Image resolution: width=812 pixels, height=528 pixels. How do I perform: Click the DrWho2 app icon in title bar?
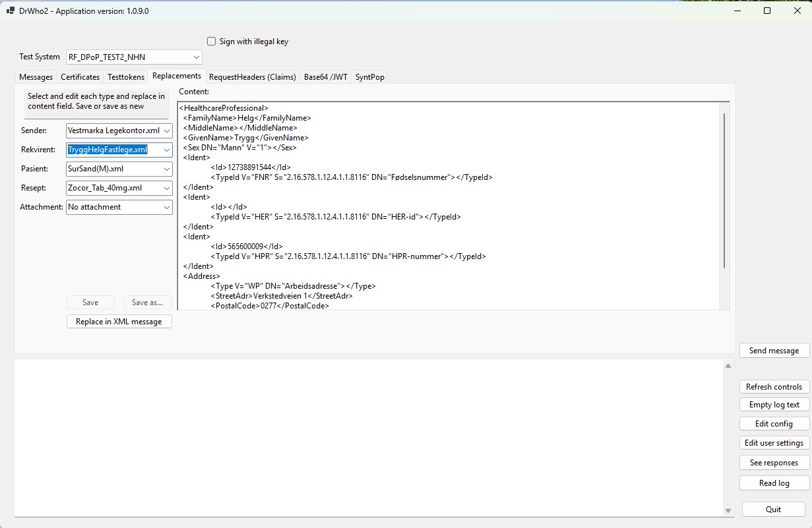coord(11,11)
